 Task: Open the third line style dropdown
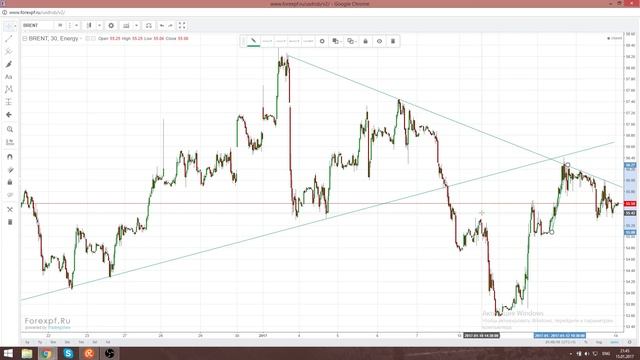click(294, 41)
